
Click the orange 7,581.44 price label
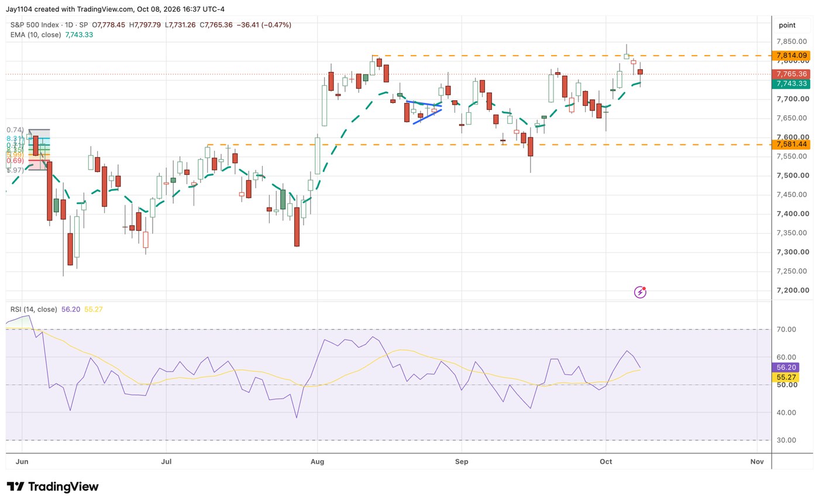[x=791, y=144]
